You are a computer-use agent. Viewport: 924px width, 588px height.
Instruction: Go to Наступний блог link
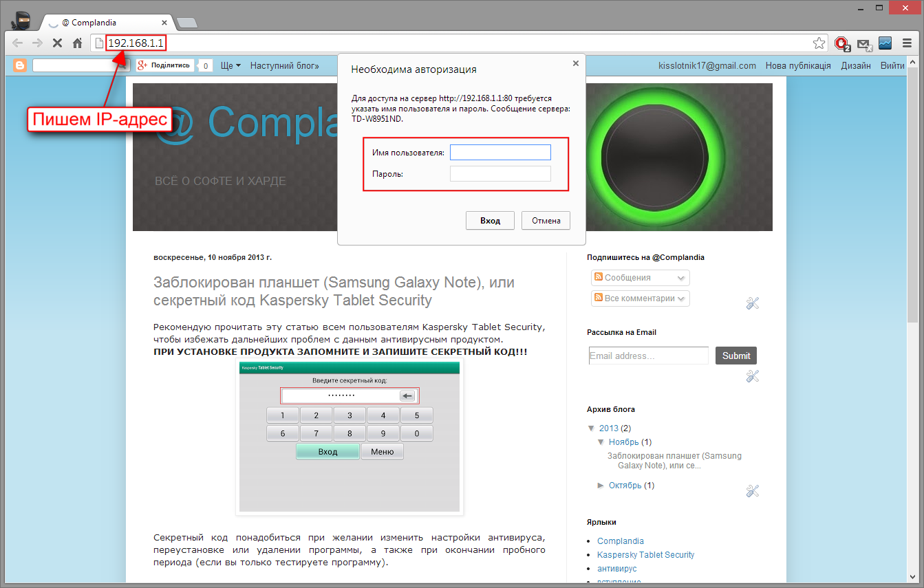tap(284, 66)
